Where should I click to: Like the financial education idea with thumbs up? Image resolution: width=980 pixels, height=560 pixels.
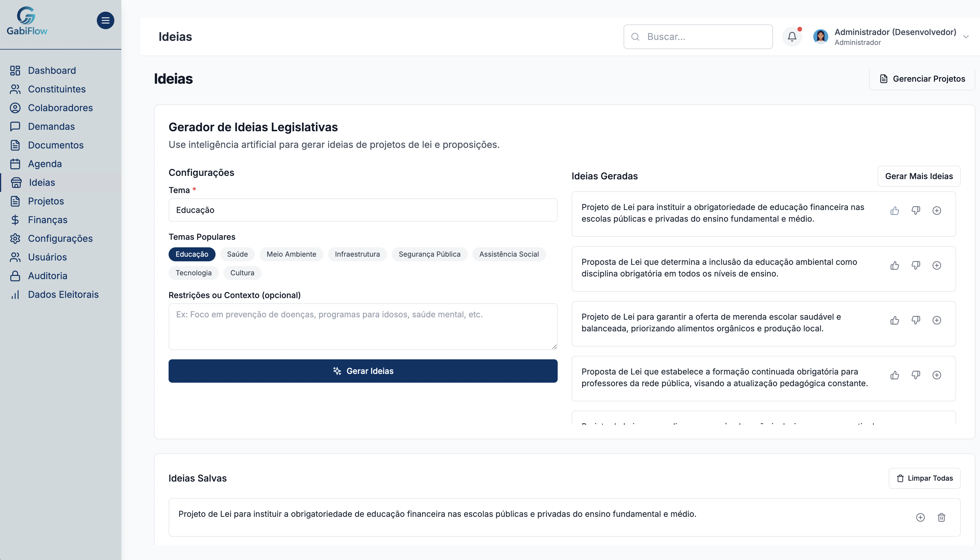click(x=895, y=210)
